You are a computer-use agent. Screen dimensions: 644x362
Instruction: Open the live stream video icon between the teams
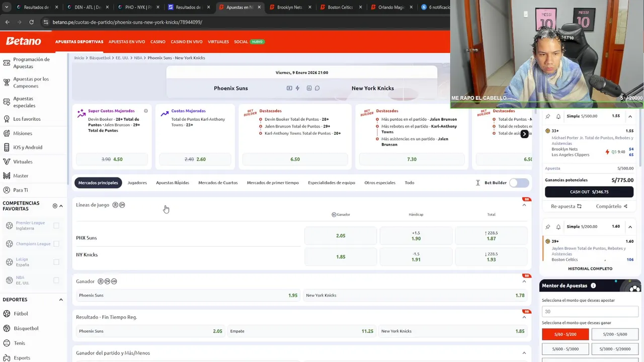(x=289, y=88)
